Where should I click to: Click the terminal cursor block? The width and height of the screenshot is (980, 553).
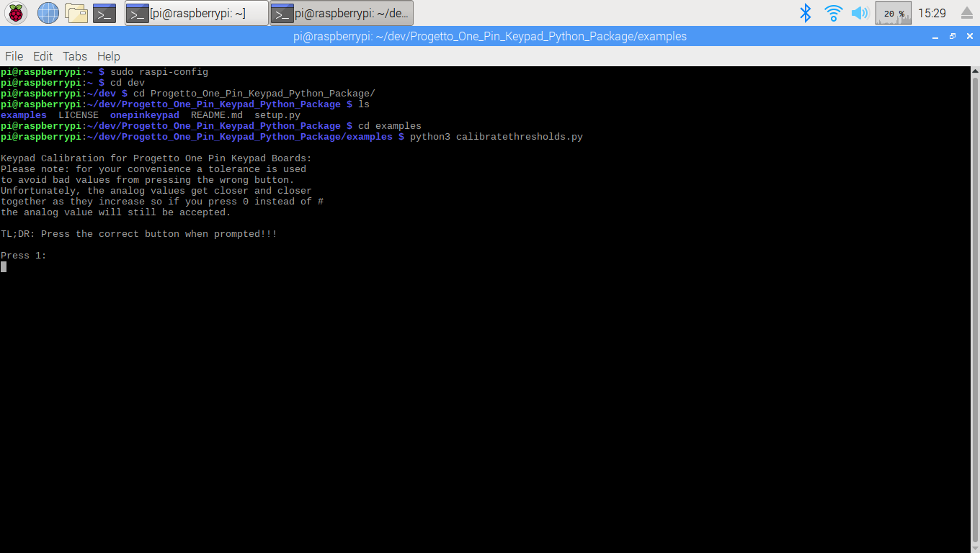[x=4, y=266]
